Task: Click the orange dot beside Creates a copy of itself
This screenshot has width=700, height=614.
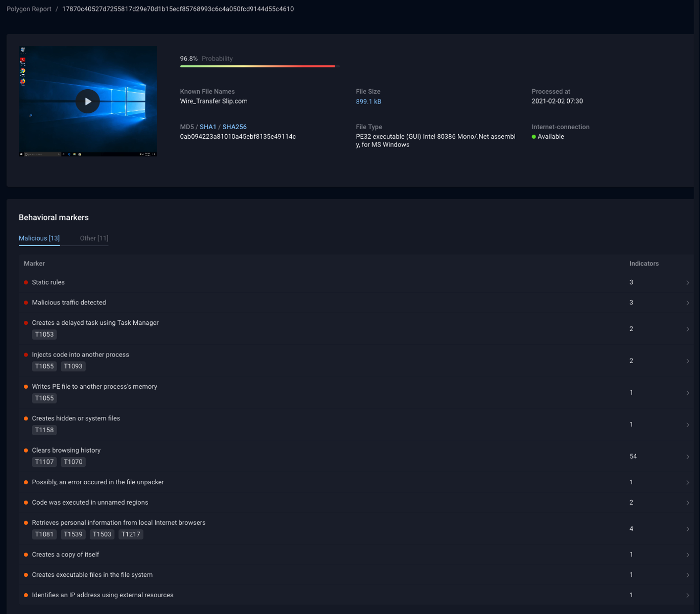Action: pos(26,555)
